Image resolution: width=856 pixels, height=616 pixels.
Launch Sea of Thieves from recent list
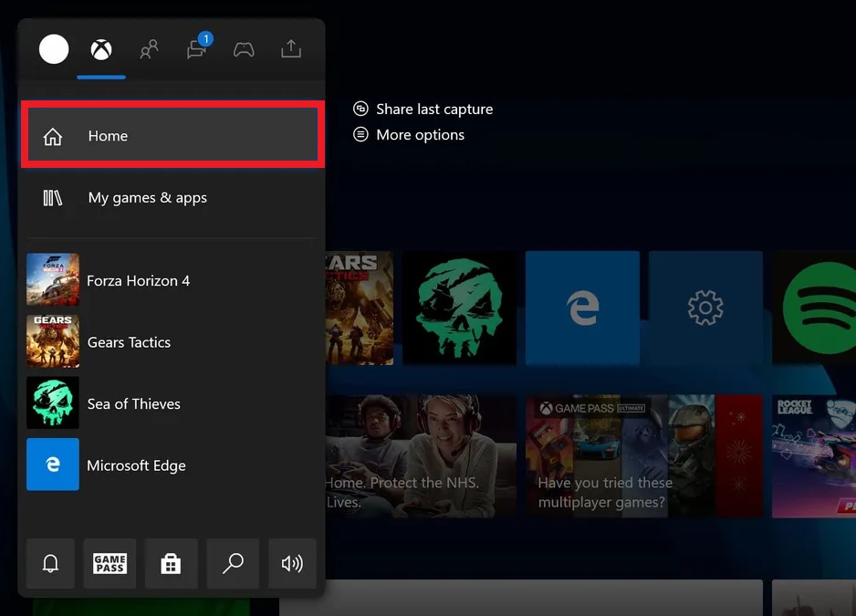172,403
